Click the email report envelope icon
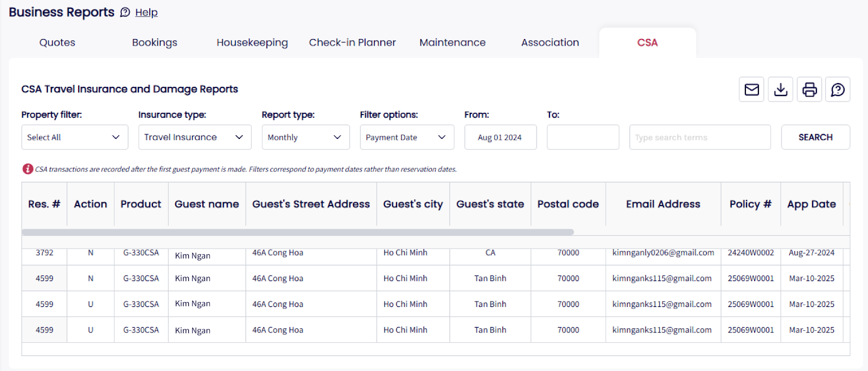868x371 pixels. [751, 89]
